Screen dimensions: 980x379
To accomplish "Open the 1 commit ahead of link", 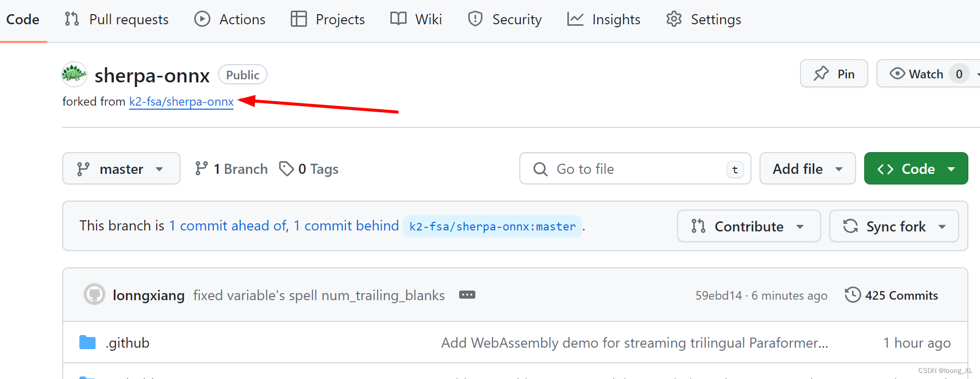I will pyautogui.click(x=228, y=226).
